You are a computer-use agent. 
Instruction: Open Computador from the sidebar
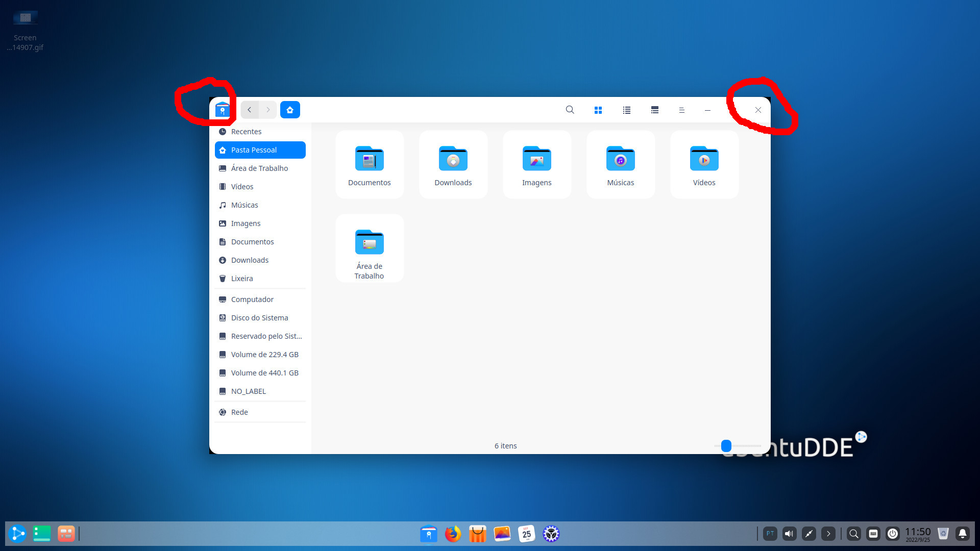(x=252, y=299)
